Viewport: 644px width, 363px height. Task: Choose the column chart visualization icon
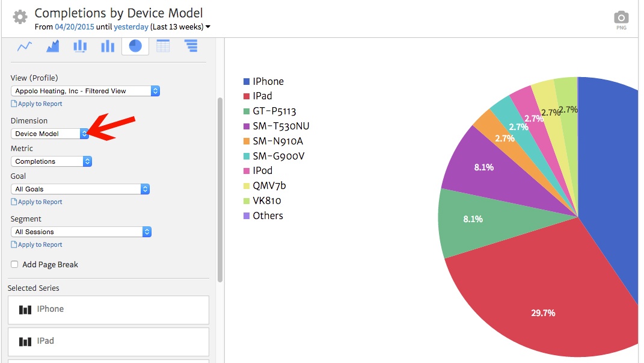tap(107, 46)
